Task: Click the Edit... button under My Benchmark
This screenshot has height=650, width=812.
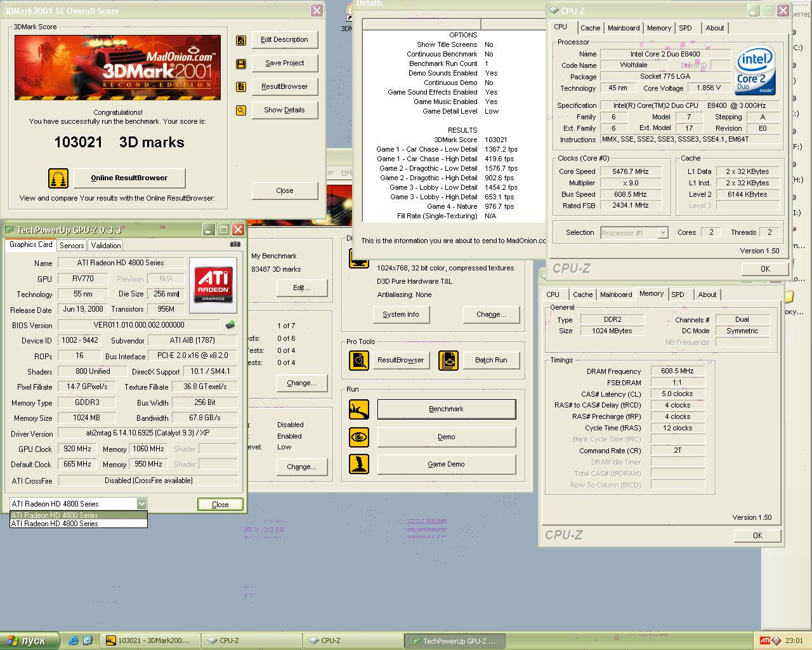Action: [301, 288]
